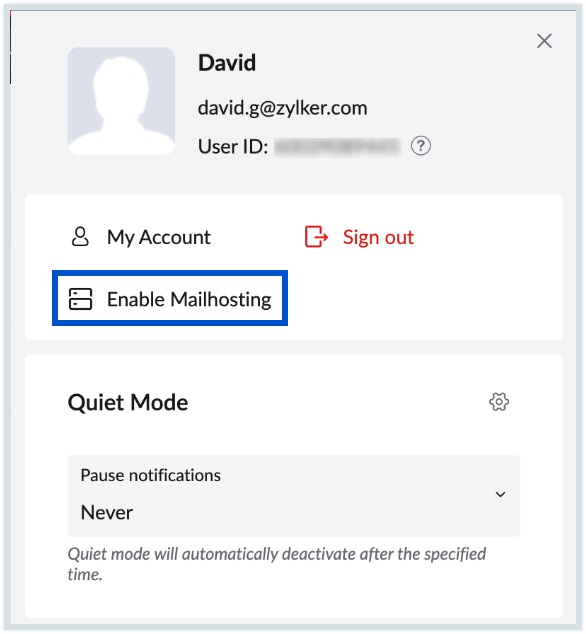The image size is (586, 634).
Task: Open My Account
Action: click(159, 237)
